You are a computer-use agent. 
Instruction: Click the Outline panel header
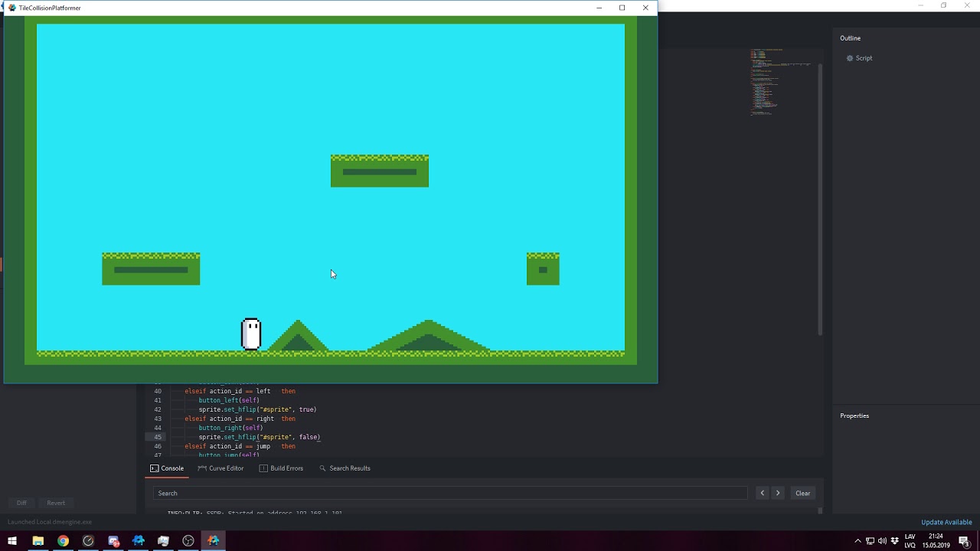(850, 38)
